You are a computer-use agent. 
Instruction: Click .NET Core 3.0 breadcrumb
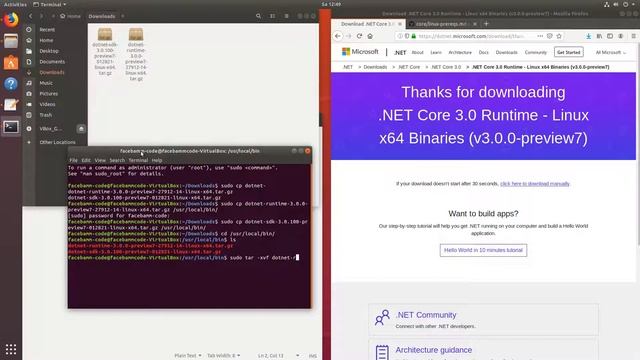[446, 67]
